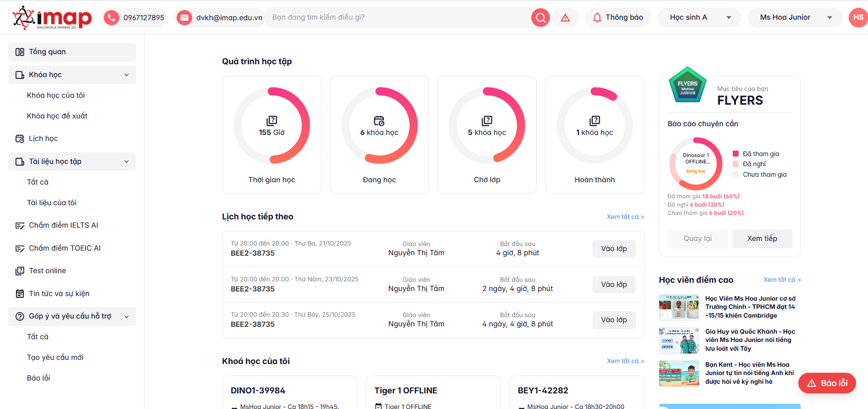Click the red search magnifier button
The image size is (868, 409).
(540, 17)
